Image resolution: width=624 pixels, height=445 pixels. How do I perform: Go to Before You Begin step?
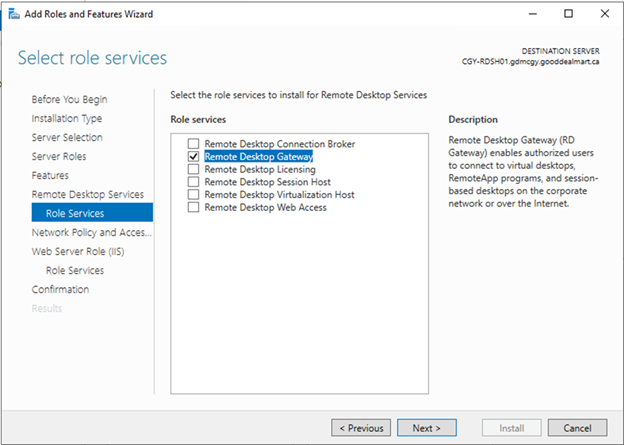coord(69,99)
